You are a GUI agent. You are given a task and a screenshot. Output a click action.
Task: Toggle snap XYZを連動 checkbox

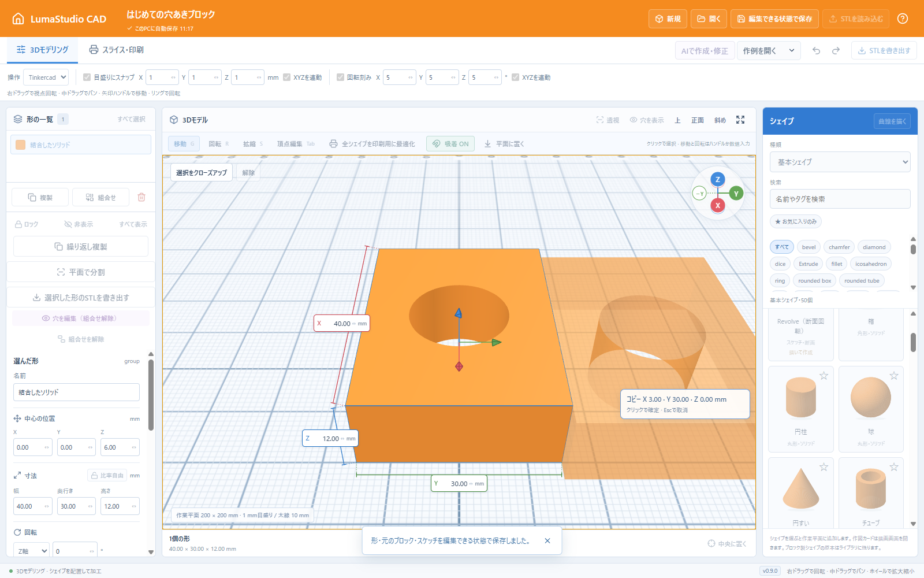(286, 77)
